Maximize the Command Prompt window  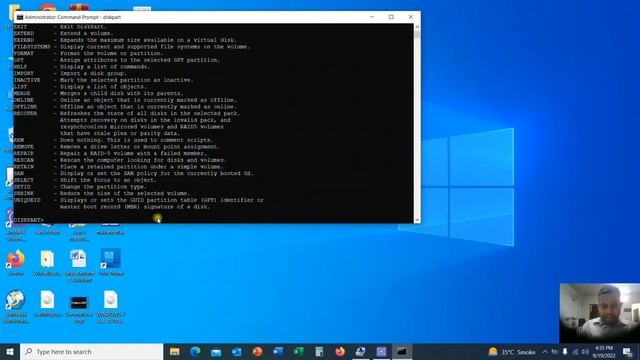391,17
